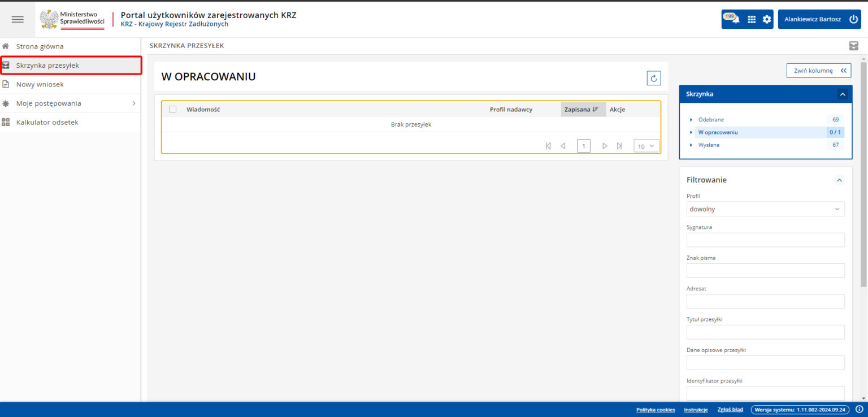Click the gear icon beside Moje postępowania

6,103
